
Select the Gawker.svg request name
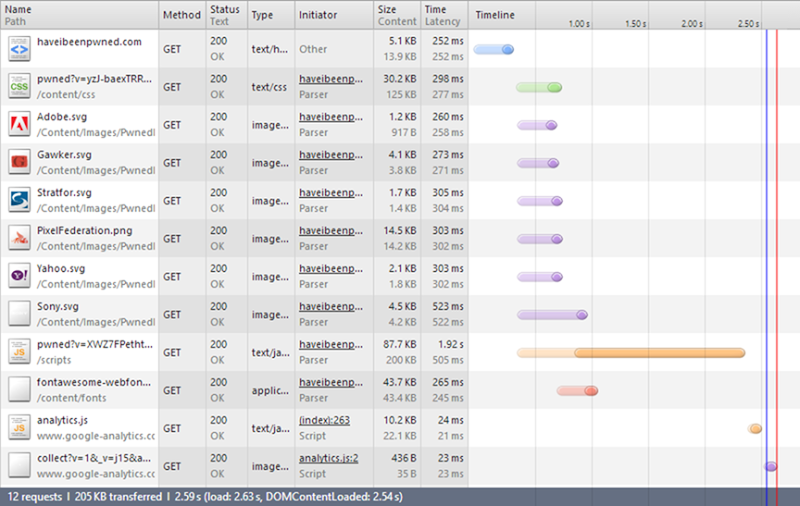pyautogui.click(x=64, y=155)
